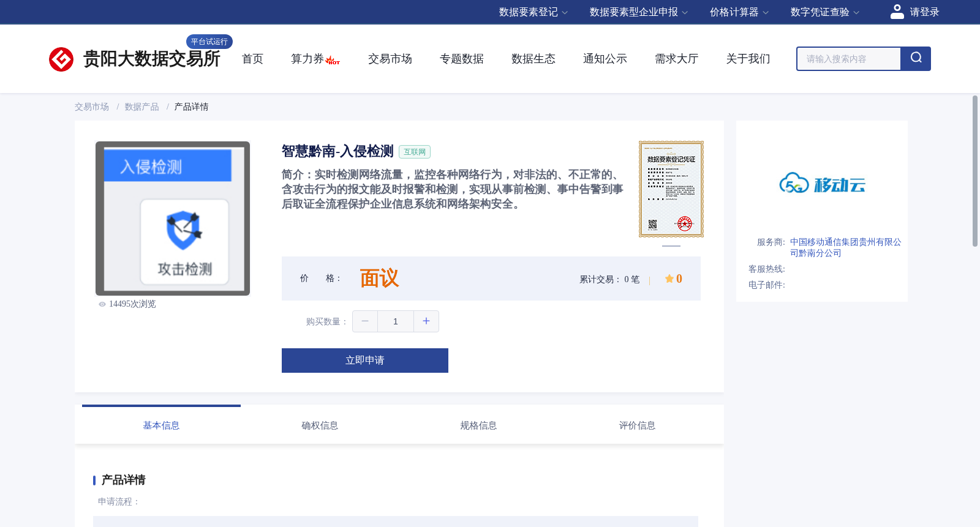The height and width of the screenshot is (527, 980).
Task: Click 请登录 login link
Action: point(924,12)
